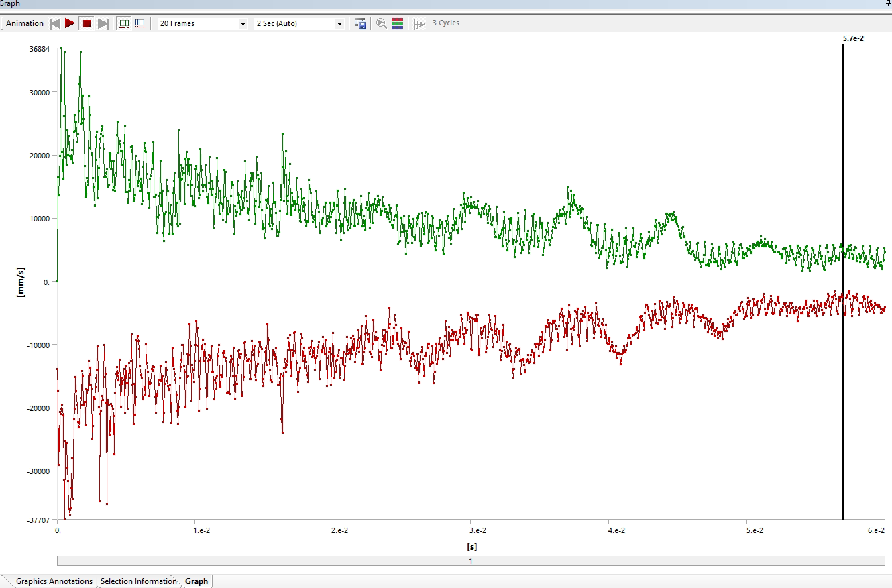Viewport: 892px width, 588px height.
Task: Switch to the Graphics Annotations tab
Action: [54, 581]
